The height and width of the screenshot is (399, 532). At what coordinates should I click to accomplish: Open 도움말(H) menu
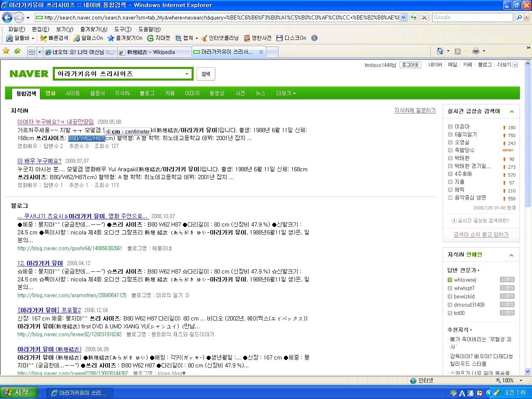pos(149,29)
